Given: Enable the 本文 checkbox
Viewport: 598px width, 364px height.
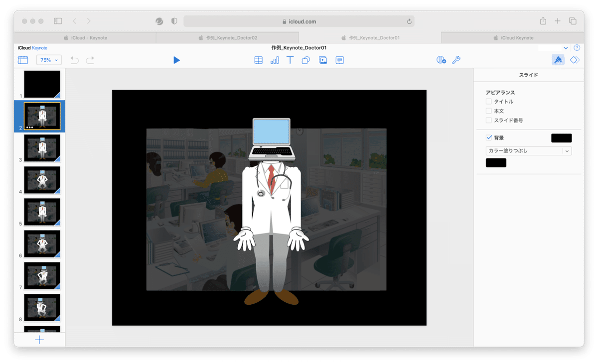Looking at the screenshot, I should (x=488, y=111).
